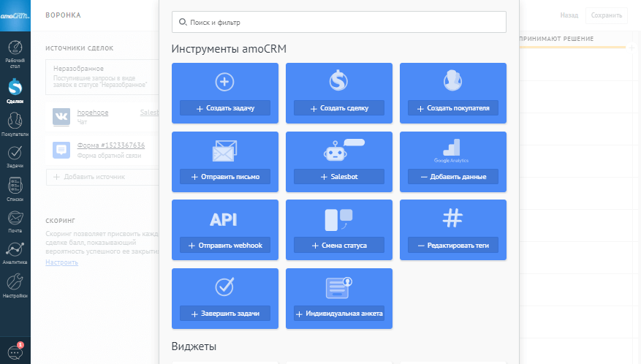Image resolution: width=641 pixels, height=364 pixels.
Task: Open the Форма #1523367636 link
Action: click(111, 145)
